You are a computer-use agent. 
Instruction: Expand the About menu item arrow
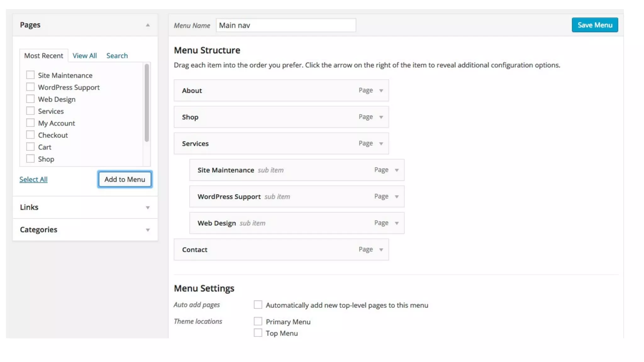(x=381, y=91)
